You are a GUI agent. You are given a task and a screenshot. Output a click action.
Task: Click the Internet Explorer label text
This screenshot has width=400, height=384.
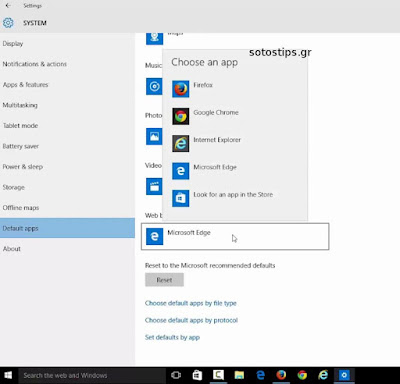click(x=217, y=140)
